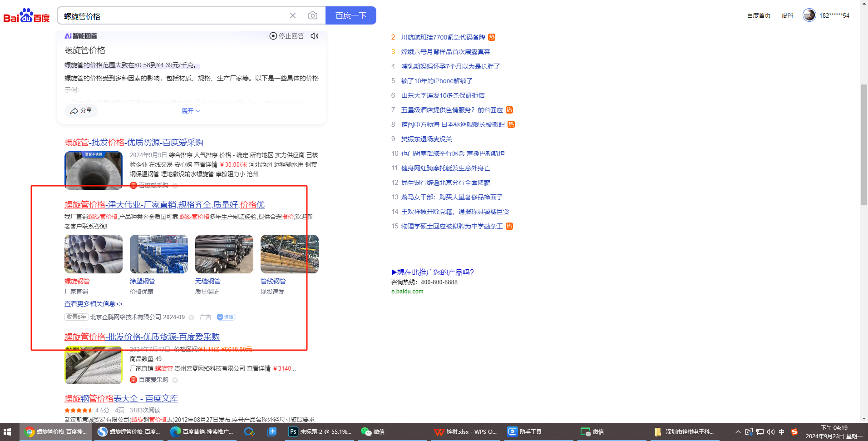Open the 设置 menu
Image resolution: width=868 pixels, height=441 pixels.
click(787, 15)
